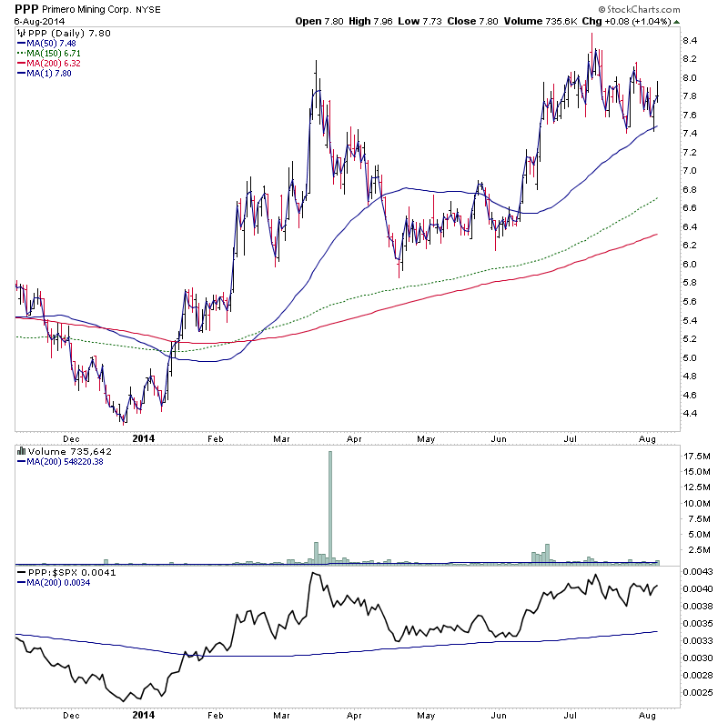The image size is (728, 723).
Task: Click the candlestick icon beside PPP (Daily)
Action: [21, 33]
